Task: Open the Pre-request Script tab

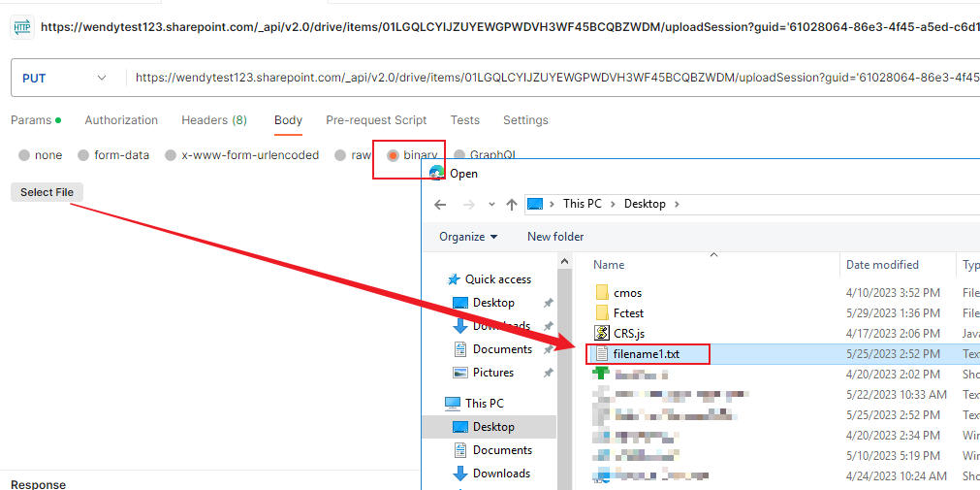Action: click(x=376, y=120)
